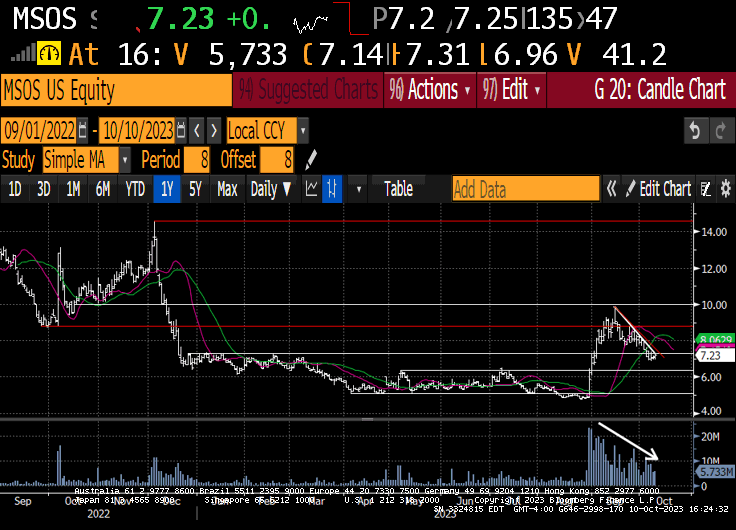Image resolution: width=736 pixels, height=530 pixels.
Task: Click the Period value field
Action: click(197, 160)
